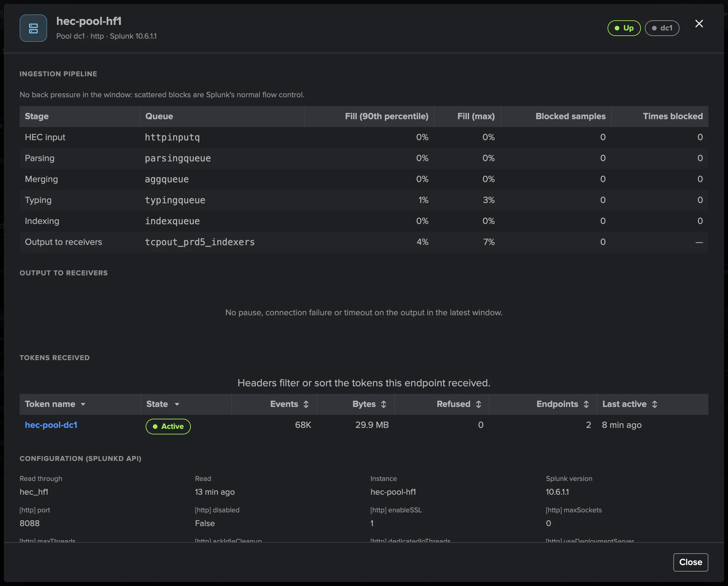Click the Up status badge
Image resolution: width=728 pixels, height=586 pixels.
click(x=624, y=28)
